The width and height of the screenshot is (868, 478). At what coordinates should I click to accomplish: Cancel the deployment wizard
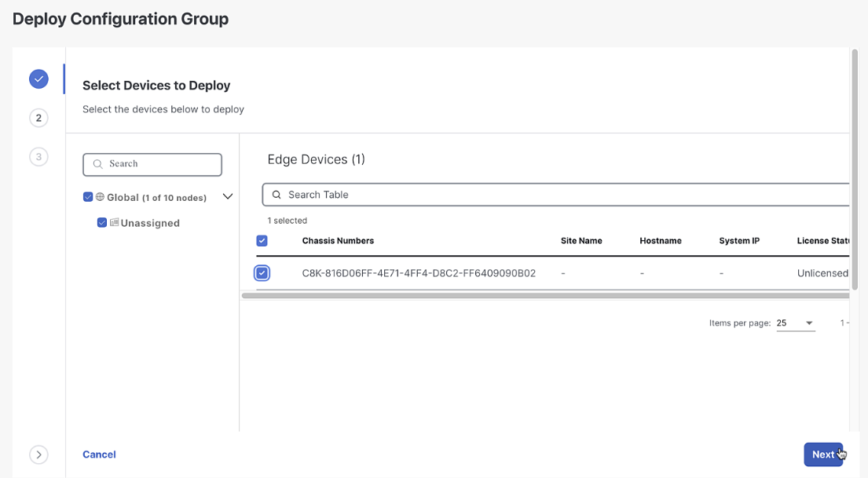point(99,454)
